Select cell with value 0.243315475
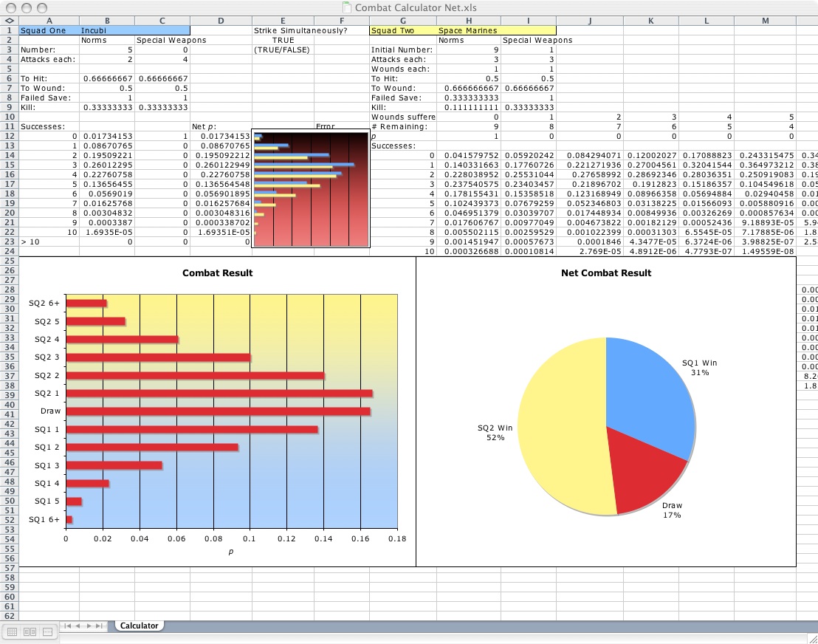Image resolution: width=818 pixels, height=644 pixels. (x=765, y=155)
